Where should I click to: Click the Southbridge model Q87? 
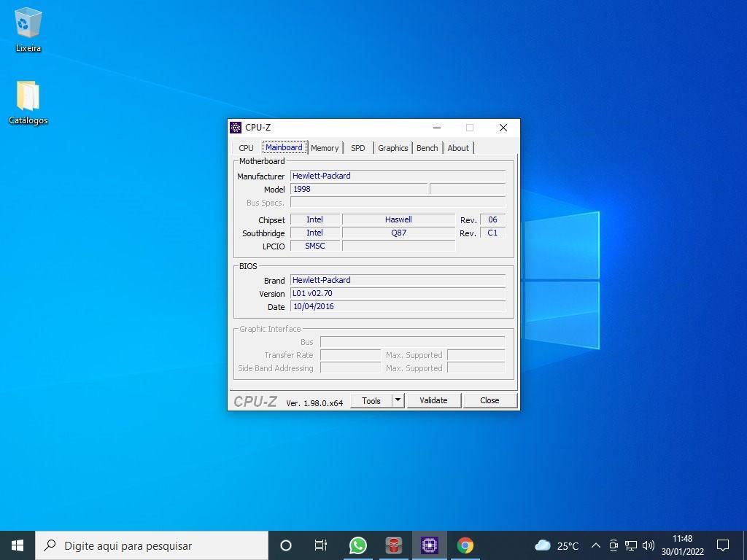(399, 233)
